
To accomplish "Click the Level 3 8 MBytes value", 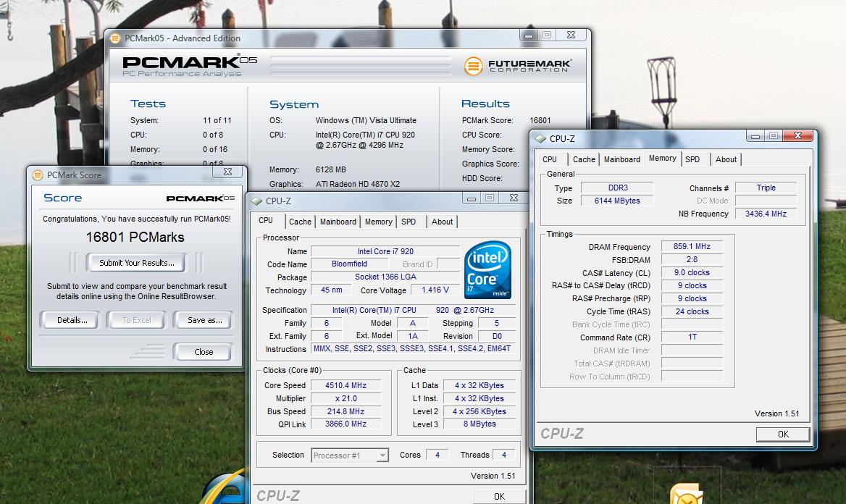I will [x=479, y=424].
